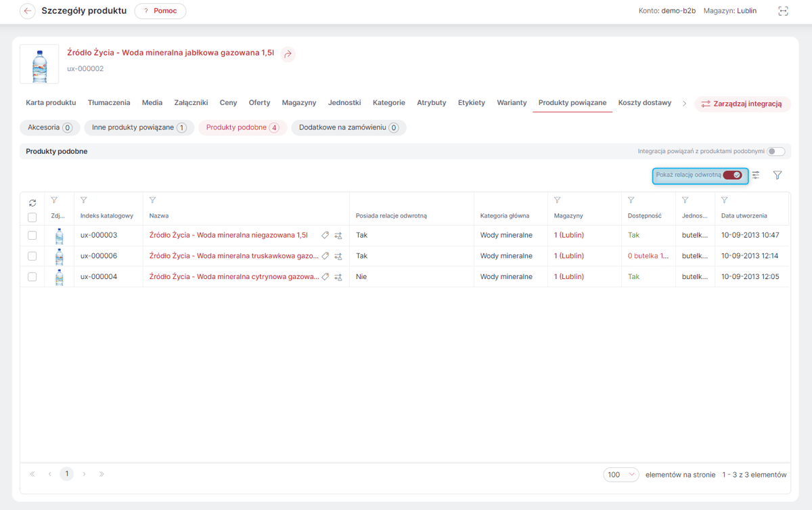The height and width of the screenshot is (510, 812).
Task: Sort by Posiada relację odwrotną header
Action: (391, 215)
